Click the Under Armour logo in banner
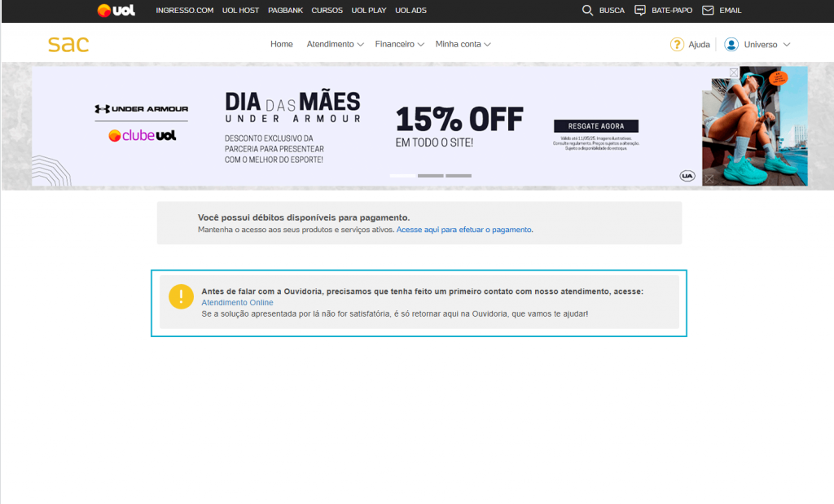The width and height of the screenshot is (834, 504). (142, 109)
